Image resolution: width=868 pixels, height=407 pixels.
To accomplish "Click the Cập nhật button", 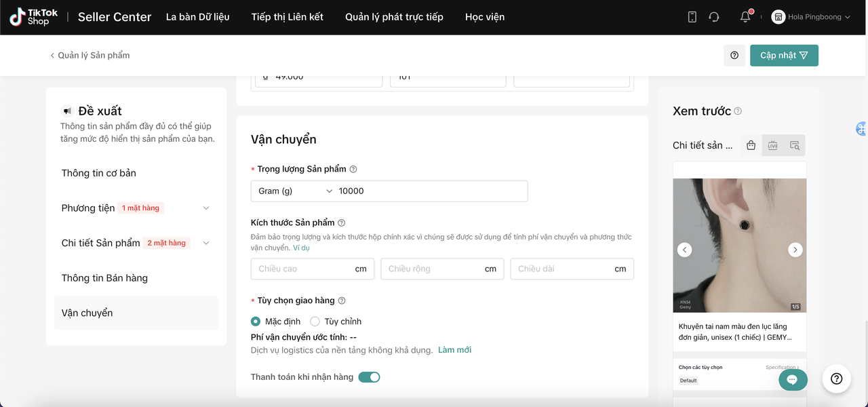I will click(784, 56).
